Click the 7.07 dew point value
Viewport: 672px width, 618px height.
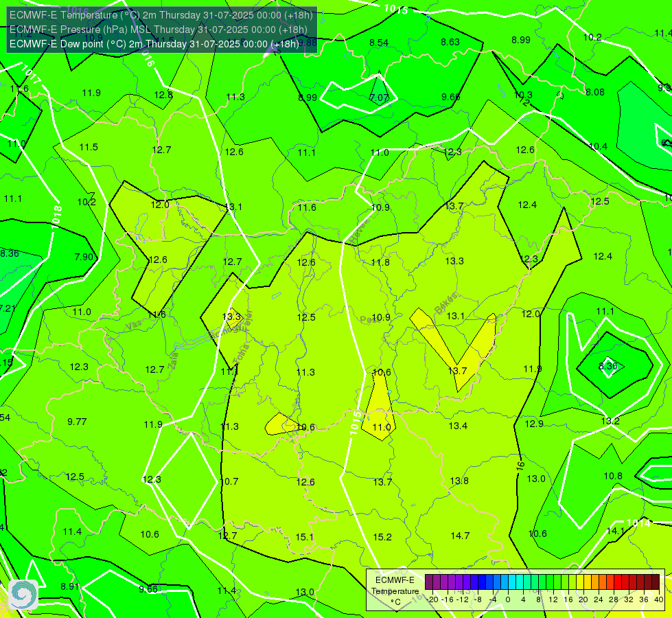click(x=379, y=98)
